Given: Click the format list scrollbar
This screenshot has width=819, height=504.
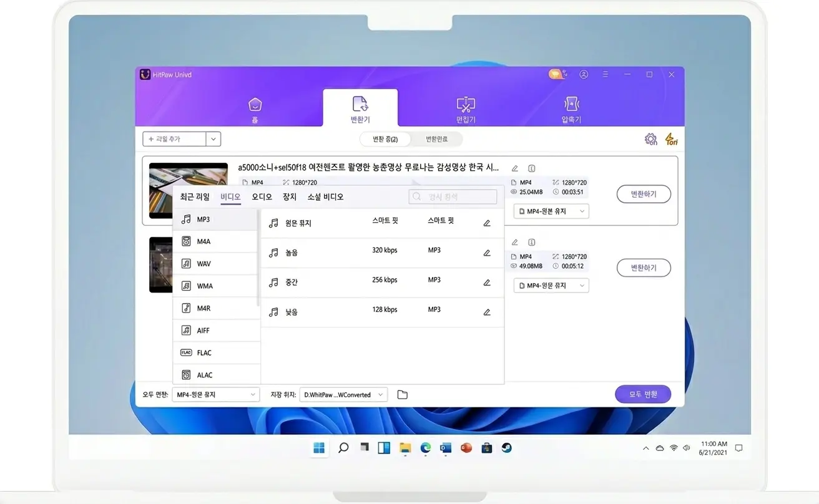Looking at the screenshot, I should pyautogui.click(x=258, y=258).
